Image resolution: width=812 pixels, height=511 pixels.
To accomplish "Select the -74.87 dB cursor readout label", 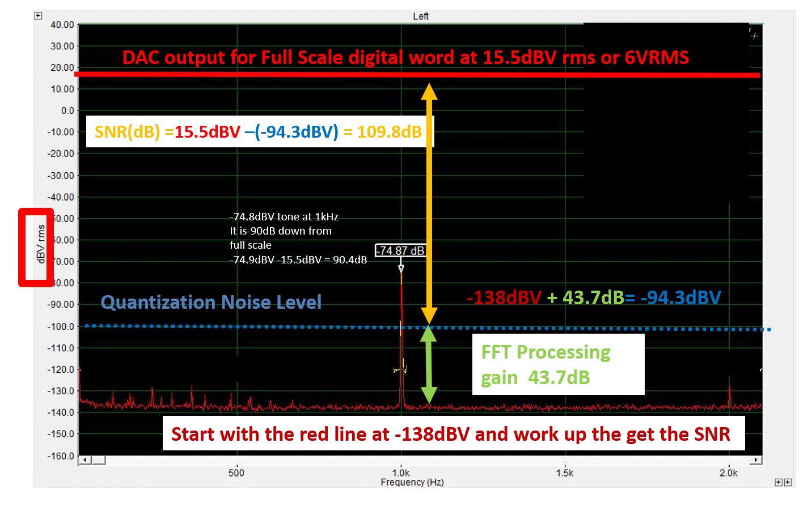I will click(400, 250).
